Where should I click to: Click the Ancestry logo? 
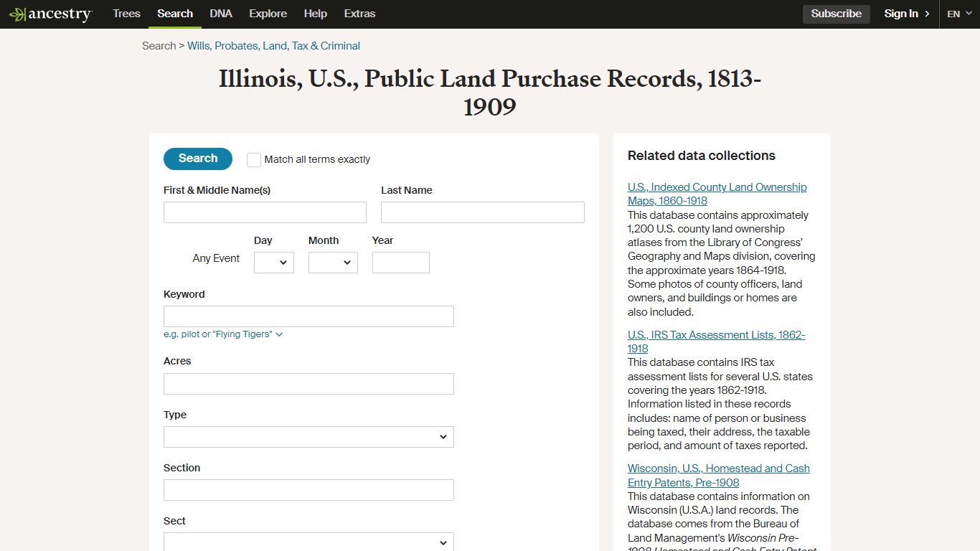click(50, 14)
